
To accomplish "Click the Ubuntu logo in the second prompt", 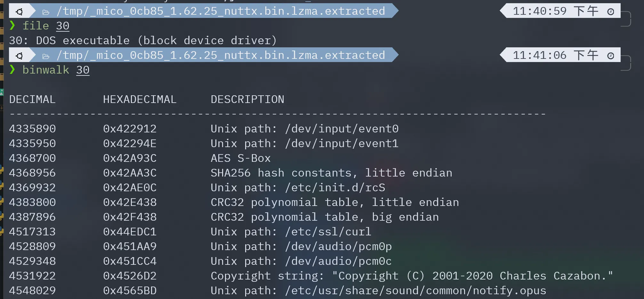I will click(x=19, y=56).
